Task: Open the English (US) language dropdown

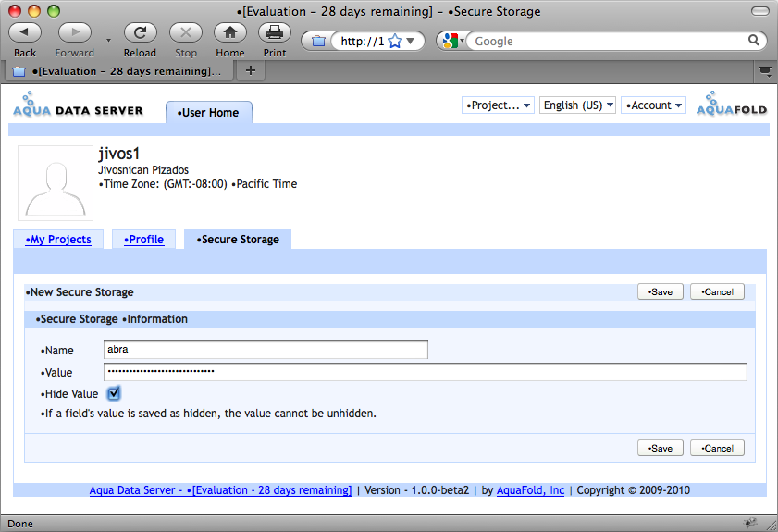Action: [577, 105]
